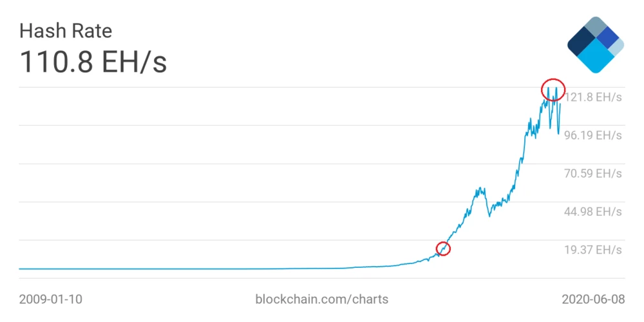This screenshot has width=644, height=322.
Task: Click the 2020-06-08 end date label
Action: [592, 299]
